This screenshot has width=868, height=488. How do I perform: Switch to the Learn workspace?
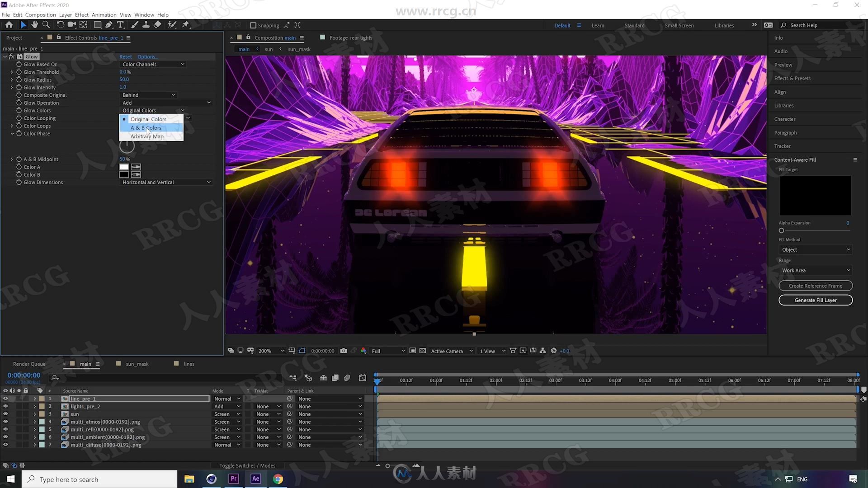click(x=598, y=26)
